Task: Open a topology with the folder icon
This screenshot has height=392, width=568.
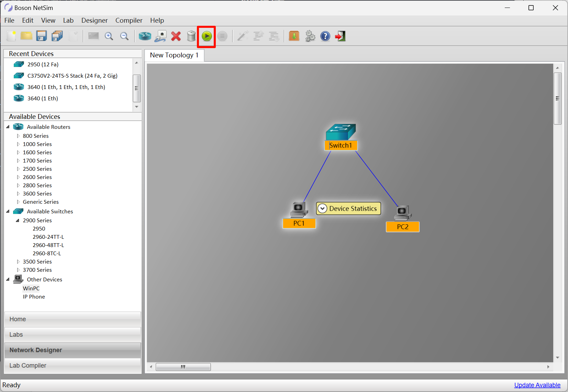Action: (26, 36)
